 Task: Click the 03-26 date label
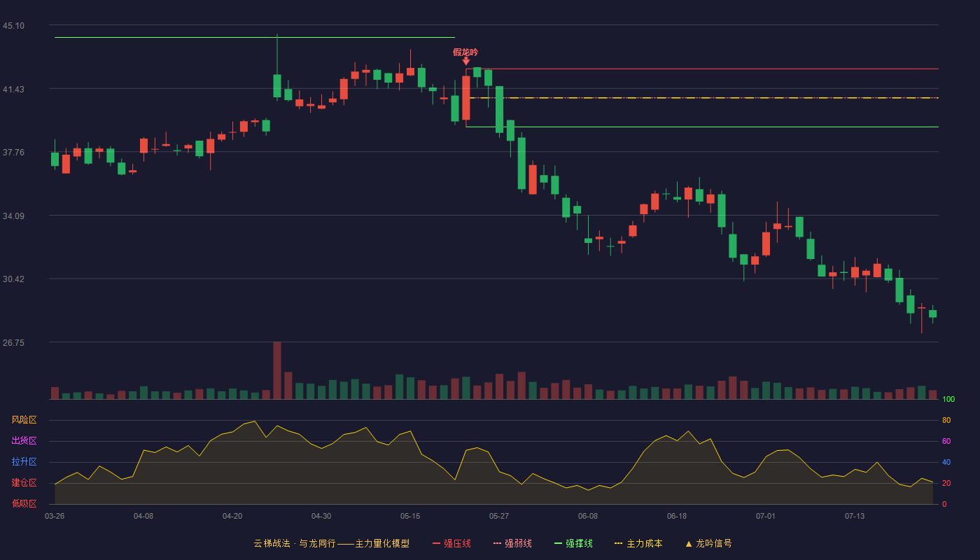(55, 516)
